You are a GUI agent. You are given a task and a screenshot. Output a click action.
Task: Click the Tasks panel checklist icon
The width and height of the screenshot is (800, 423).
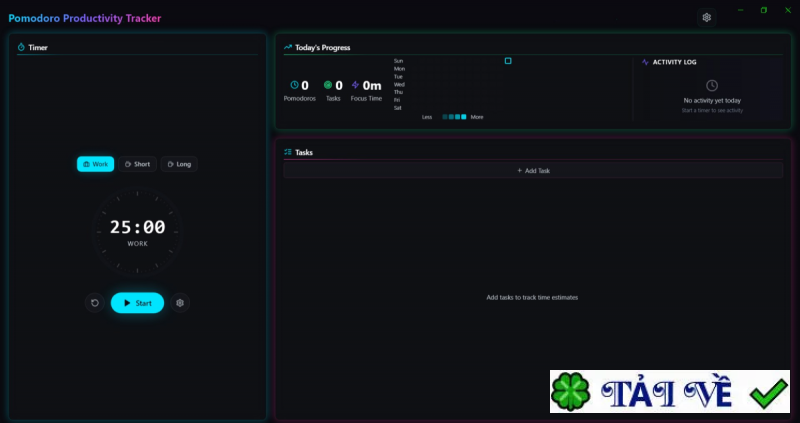point(288,152)
